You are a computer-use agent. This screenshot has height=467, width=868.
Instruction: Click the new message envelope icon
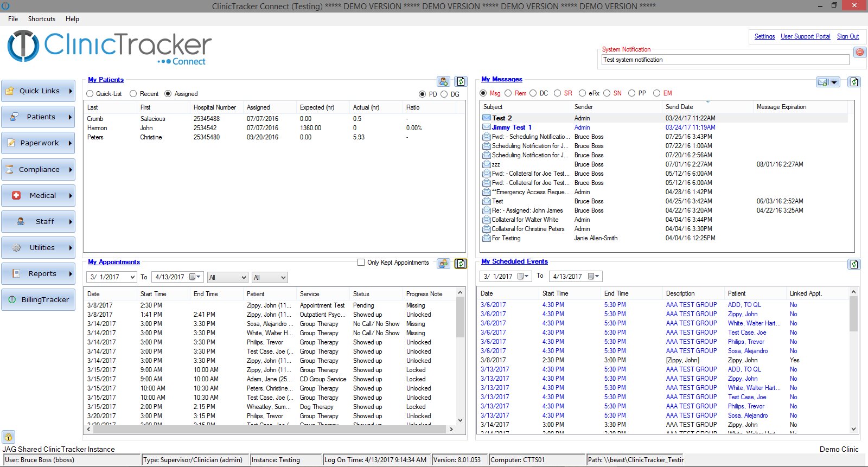point(823,82)
